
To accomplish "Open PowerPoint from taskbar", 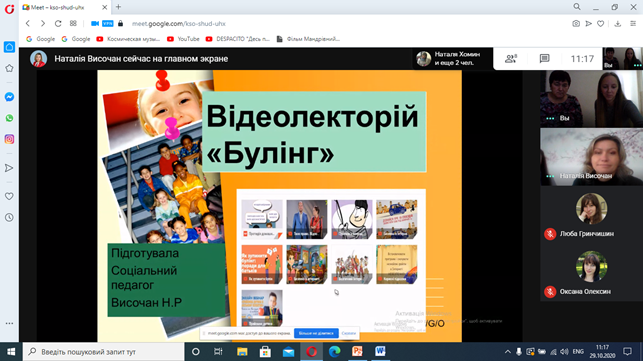I will click(358, 352).
